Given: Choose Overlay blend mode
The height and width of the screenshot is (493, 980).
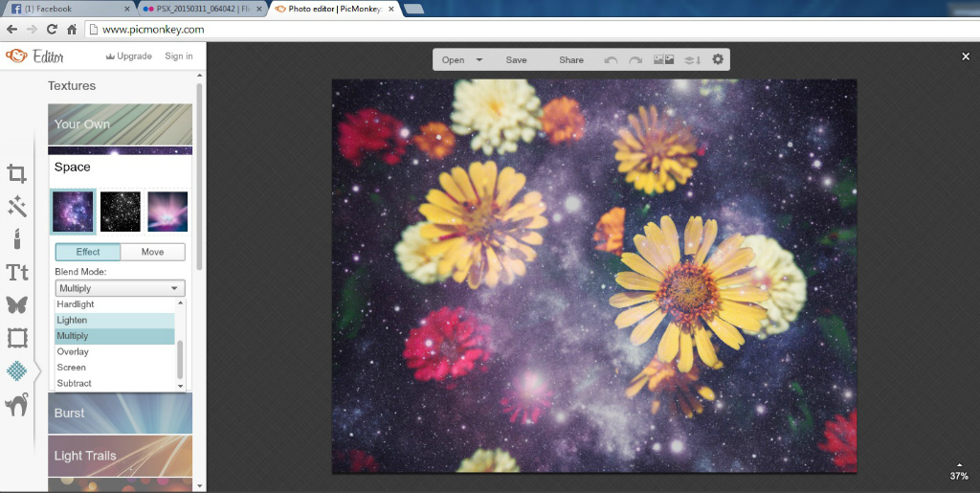Looking at the screenshot, I should pyautogui.click(x=115, y=351).
